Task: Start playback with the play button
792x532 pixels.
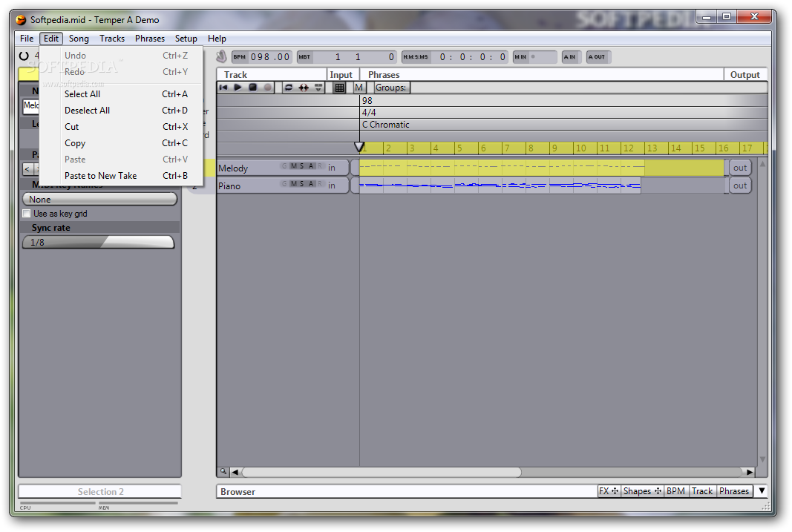Action: 238,88
